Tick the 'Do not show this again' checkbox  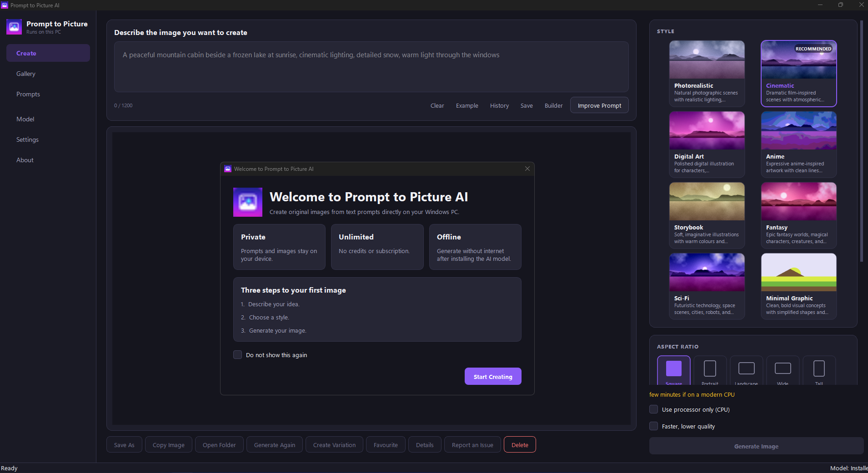click(x=237, y=355)
